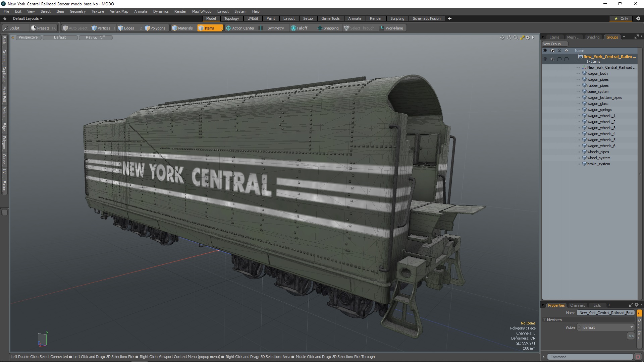Switch to the Shading tab
Image resolution: width=644 pixels, height=362 pixels.
coord(593,37)
